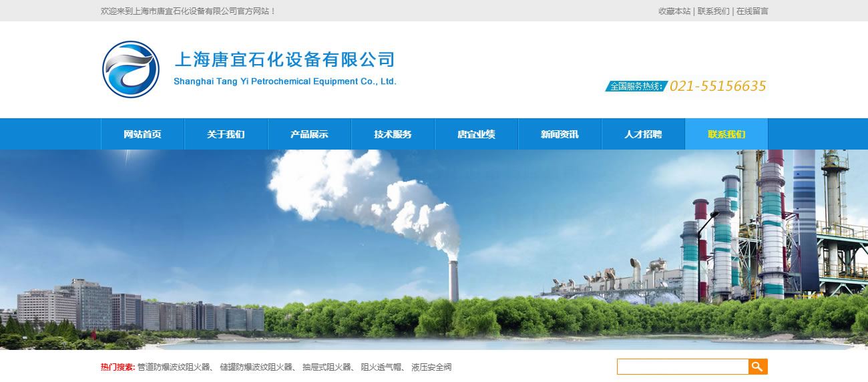Open 唐宜业绩 navigation item
The image size is (868, 382).
[476, 134]
